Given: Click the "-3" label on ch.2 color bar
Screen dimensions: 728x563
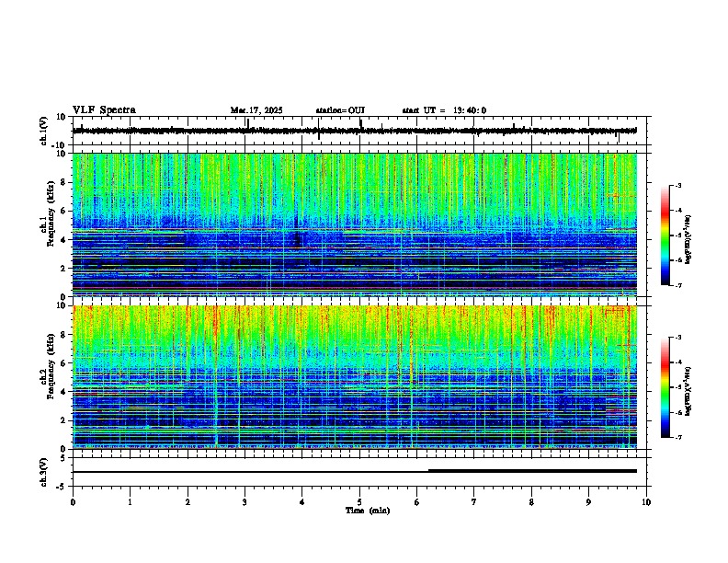Looking at the screenshot, I should (x=677, y=338).
